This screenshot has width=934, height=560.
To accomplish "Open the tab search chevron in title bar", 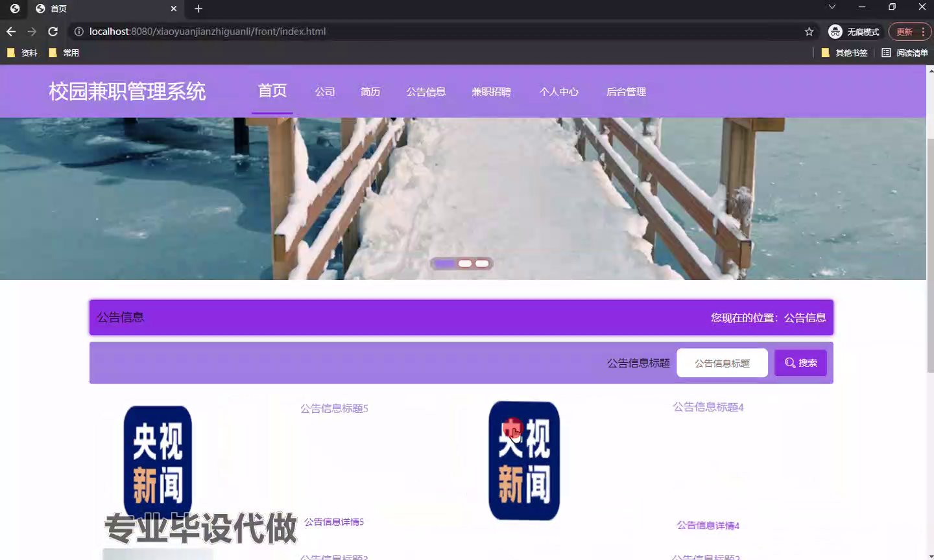I will [x=832, y=6].
